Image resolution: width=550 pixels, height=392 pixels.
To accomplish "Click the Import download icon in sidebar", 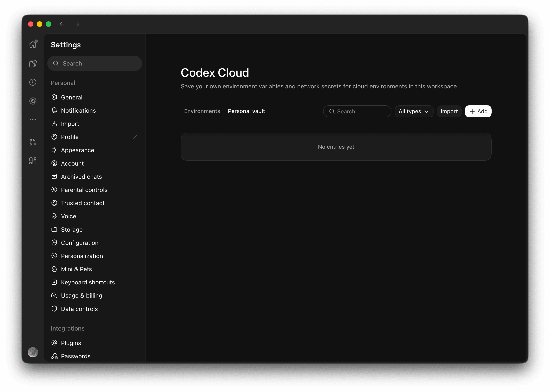I will coord(54,123).
